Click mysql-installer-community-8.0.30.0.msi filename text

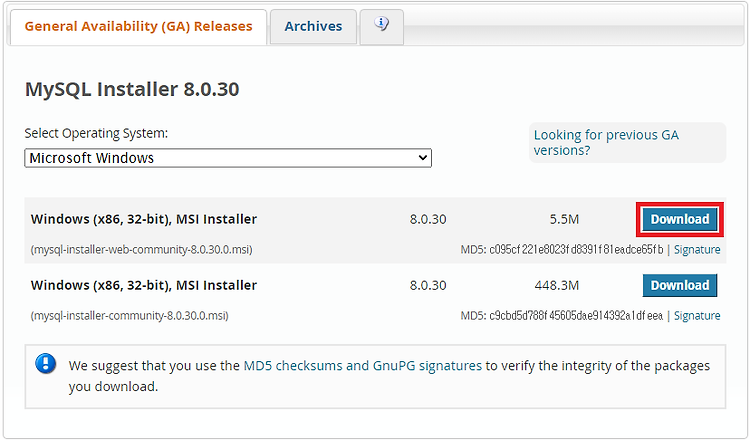130,316
